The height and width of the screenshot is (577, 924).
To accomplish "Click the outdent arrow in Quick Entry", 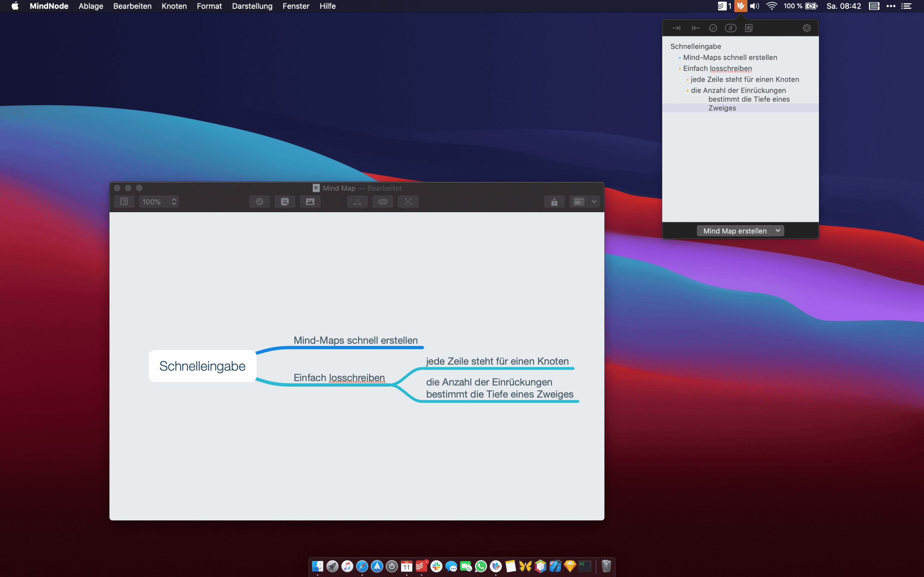I will (x=695, y=28).
